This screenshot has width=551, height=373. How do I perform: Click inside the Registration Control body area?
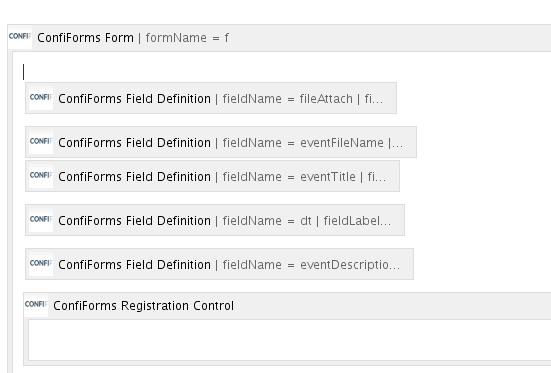290,340
